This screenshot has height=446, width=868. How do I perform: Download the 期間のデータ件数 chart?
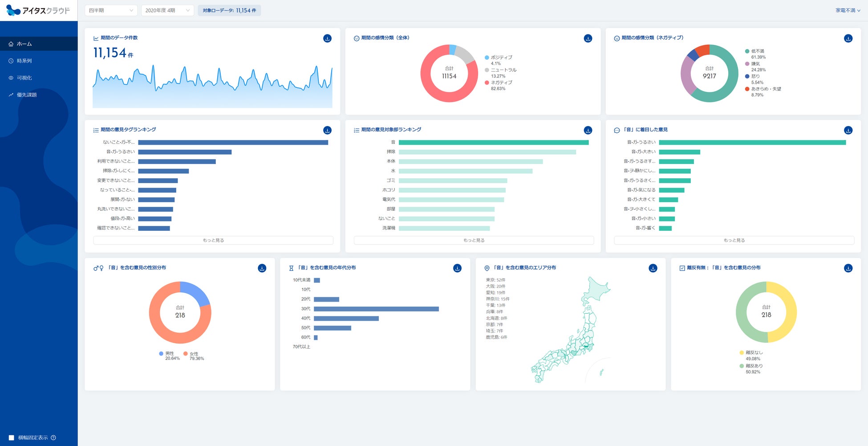point(327,39)
